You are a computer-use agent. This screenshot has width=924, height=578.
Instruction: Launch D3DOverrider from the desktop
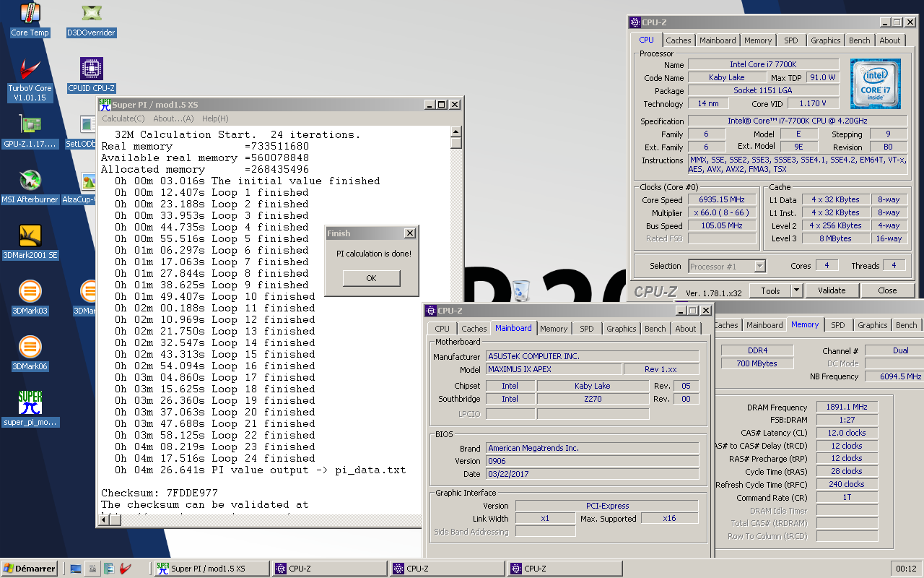[x=91, y=20]
